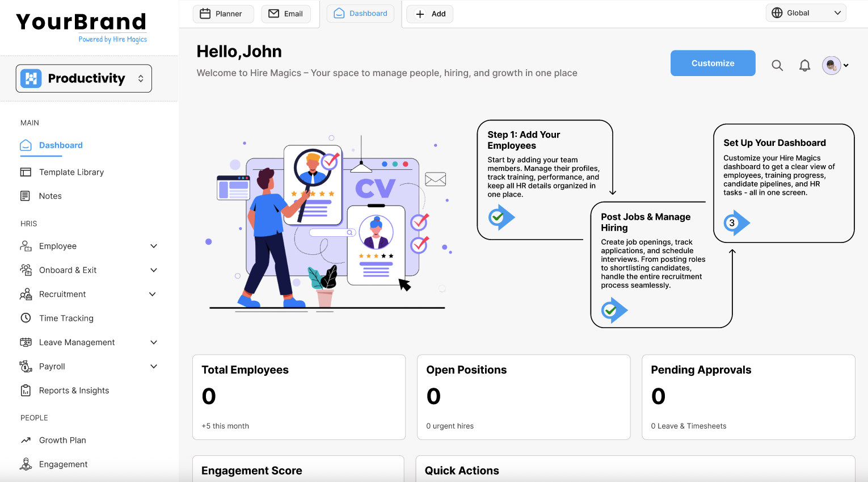Click the search magnifier icon
This screenshot has height=482, width=868.
[x=777, y=65]
